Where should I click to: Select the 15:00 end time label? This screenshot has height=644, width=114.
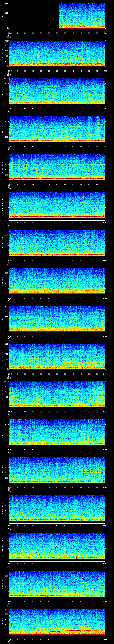[105, 412]
